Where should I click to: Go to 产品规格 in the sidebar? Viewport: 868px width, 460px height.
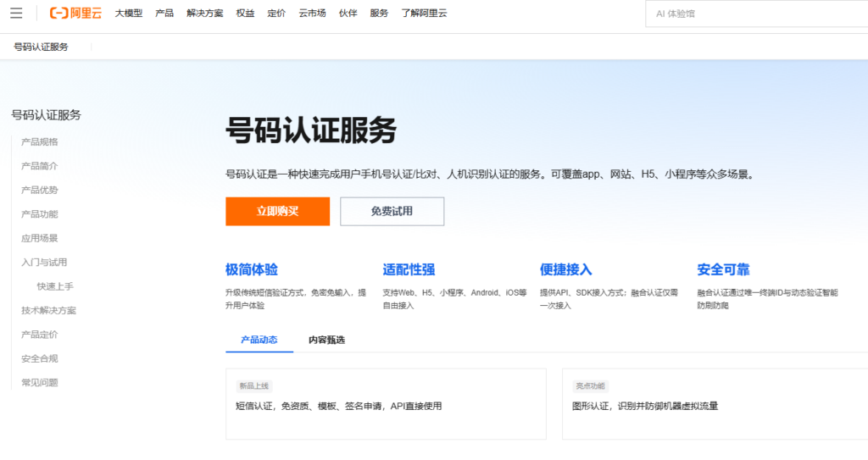[x=39, y=141]
